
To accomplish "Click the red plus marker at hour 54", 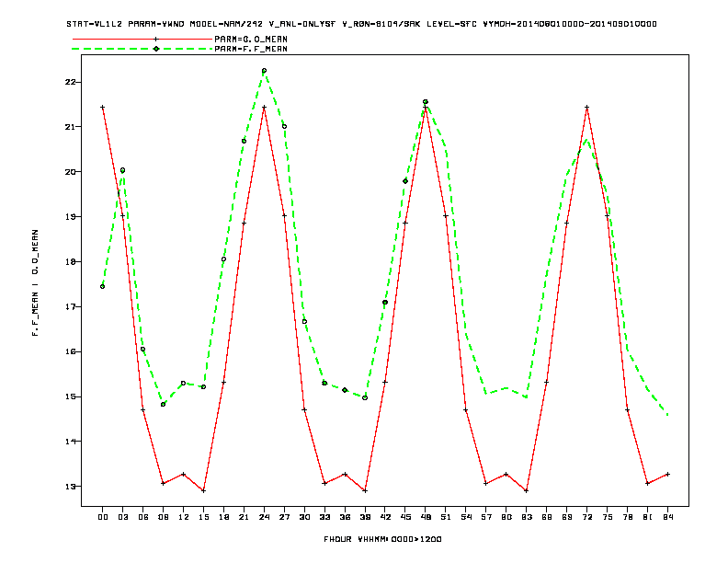I will pos(466,409).
